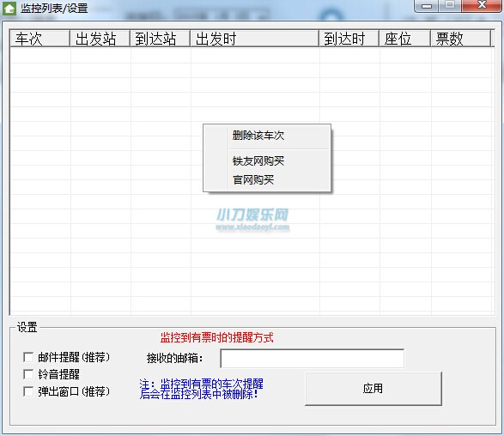Viewport: 504px width, 436px height.
Task: Minimize the monitoring list window
Action: [x=427, y=6]
